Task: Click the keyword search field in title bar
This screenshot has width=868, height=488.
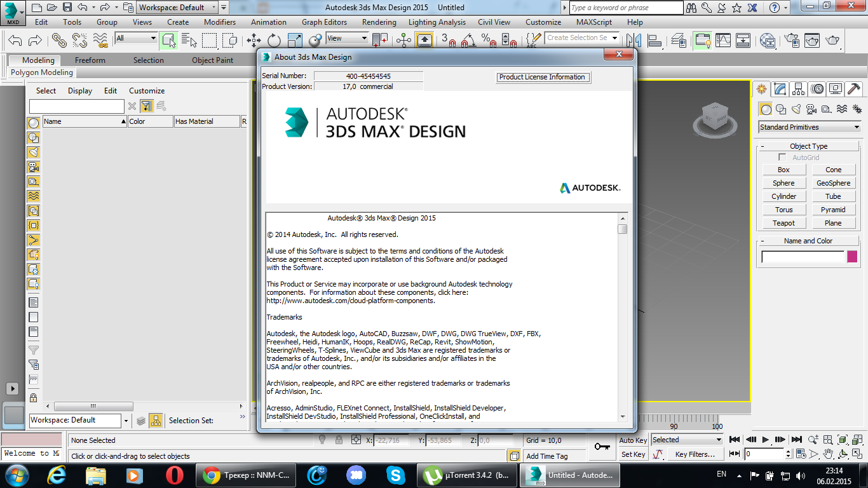Action: (627, 8)
